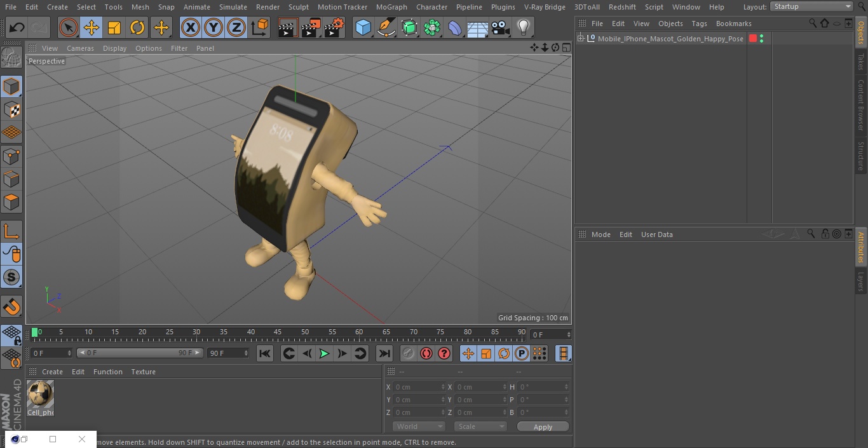Click the lock icon in Attribute Manager

coord(825,234)
